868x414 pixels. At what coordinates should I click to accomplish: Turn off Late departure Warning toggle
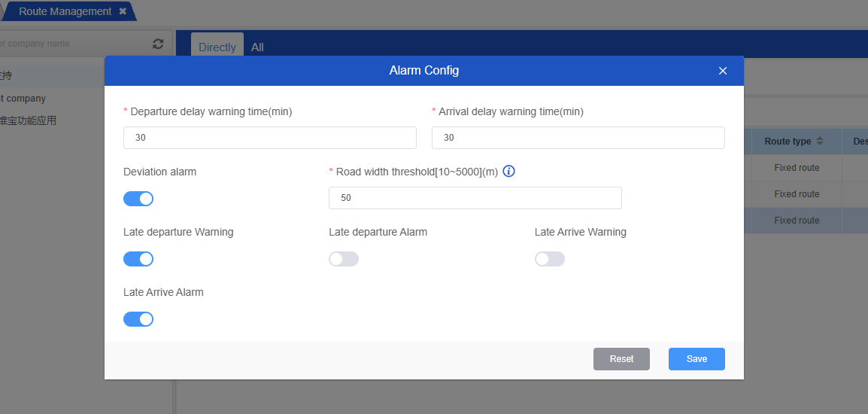138,259
